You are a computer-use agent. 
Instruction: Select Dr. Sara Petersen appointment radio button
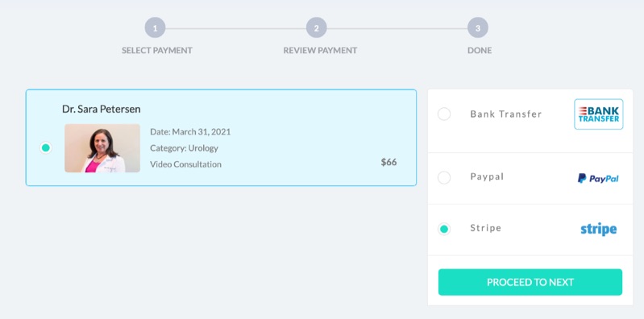click(46, 147)
